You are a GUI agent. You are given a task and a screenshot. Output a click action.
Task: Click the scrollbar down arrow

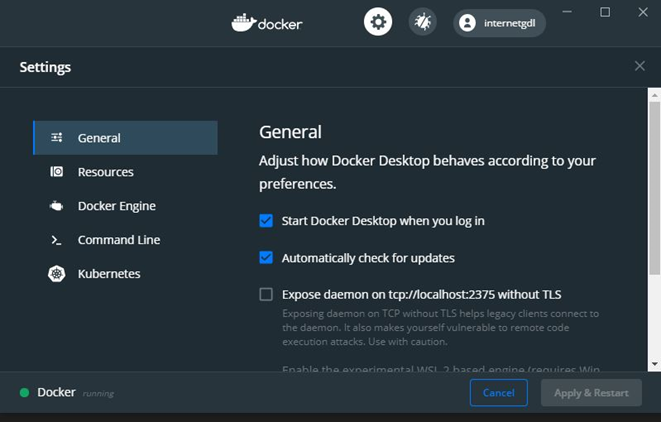[x=654, y=364]
